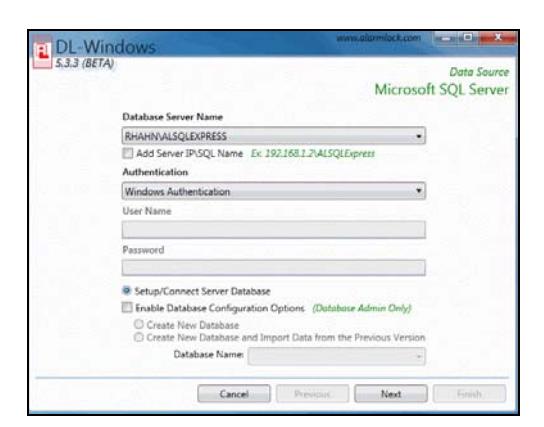Click the Previous button

pos(312,394)
